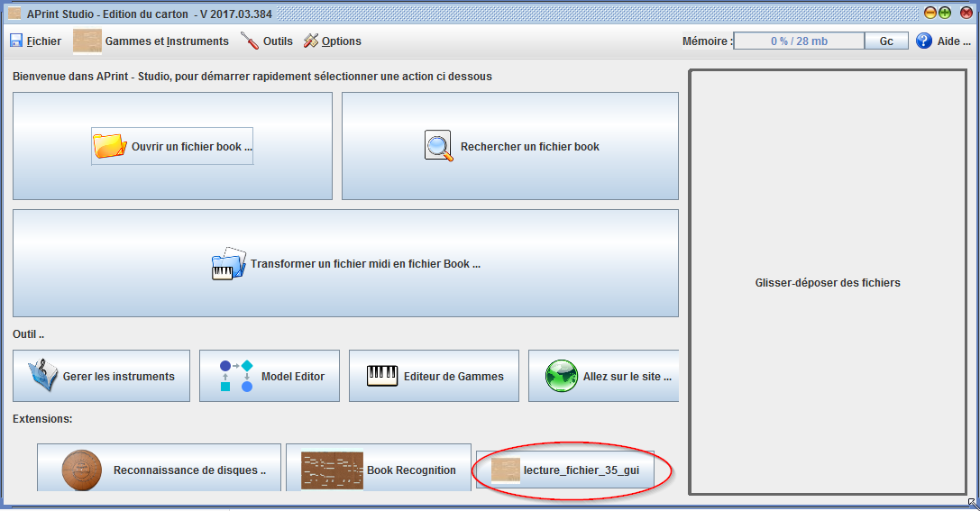Click the memory usage progress bar
This screenshot has width=980, height=511.
point(799,41)
